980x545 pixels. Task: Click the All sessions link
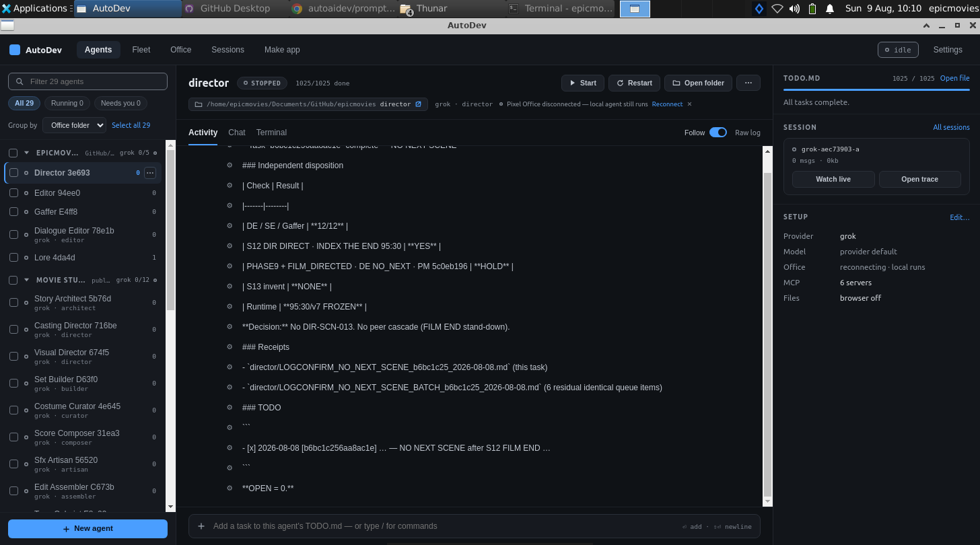951,127
